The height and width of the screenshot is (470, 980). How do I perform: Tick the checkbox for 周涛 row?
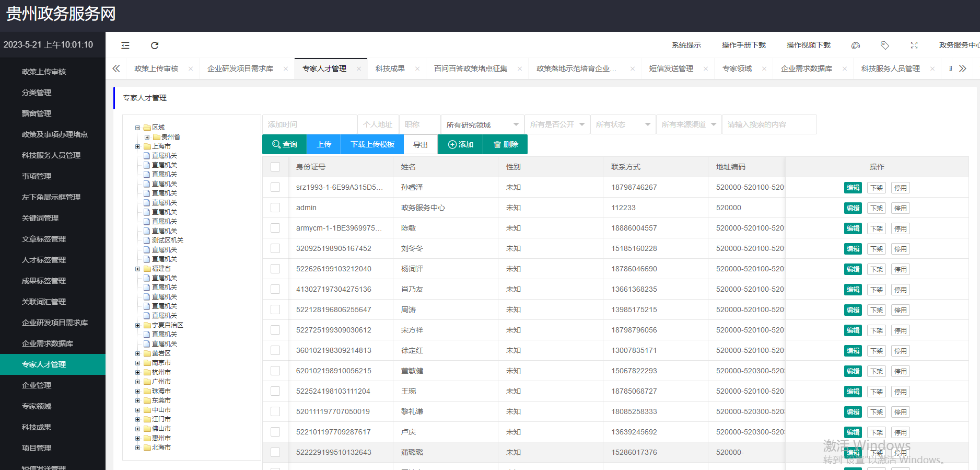pos(275,309)
